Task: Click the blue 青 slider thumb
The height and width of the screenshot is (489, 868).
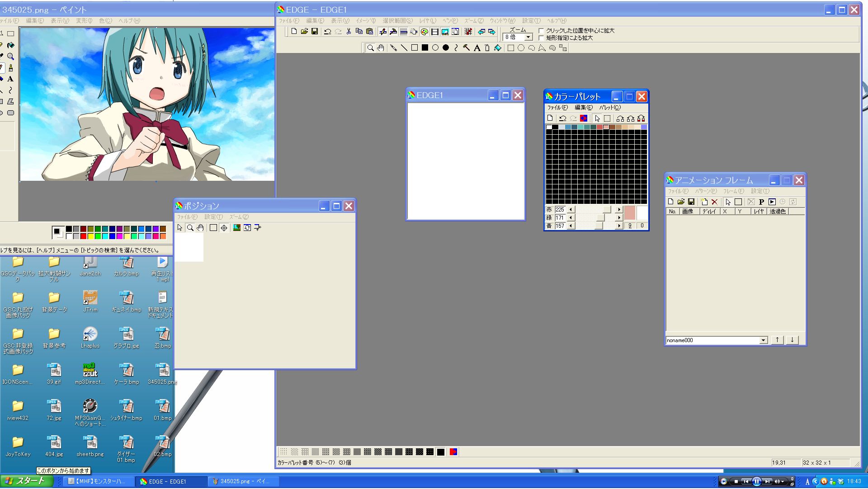Action: pos(599,226)
